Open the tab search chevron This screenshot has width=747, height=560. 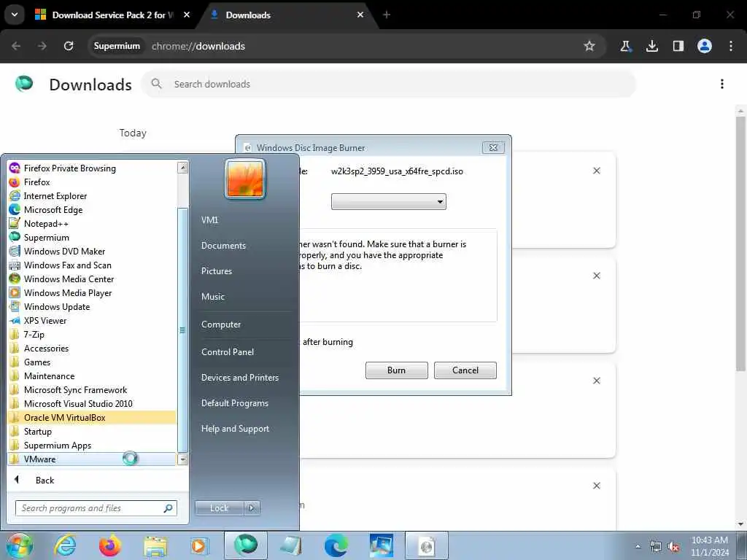[x=15, y=15]
